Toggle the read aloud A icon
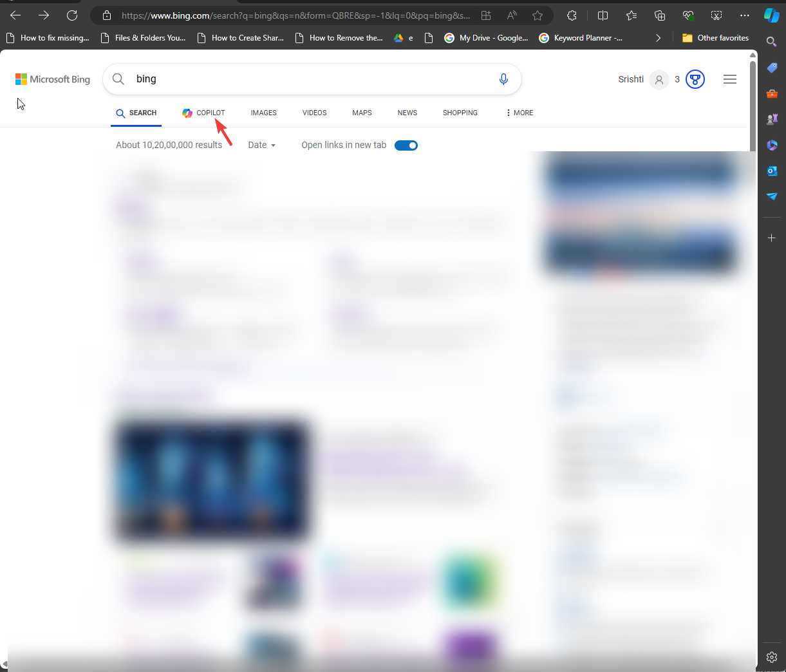This screenshot has height=672, width=786. (x=511, y=15)
